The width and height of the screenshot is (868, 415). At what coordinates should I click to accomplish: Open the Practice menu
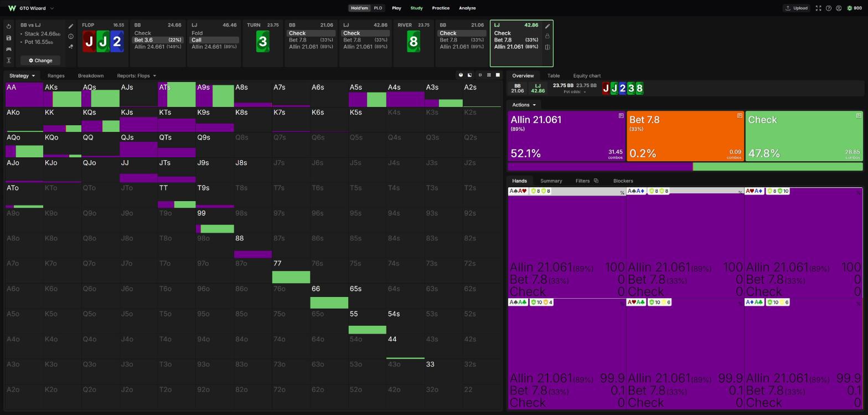pyautogui.click(x=441, y=8)
